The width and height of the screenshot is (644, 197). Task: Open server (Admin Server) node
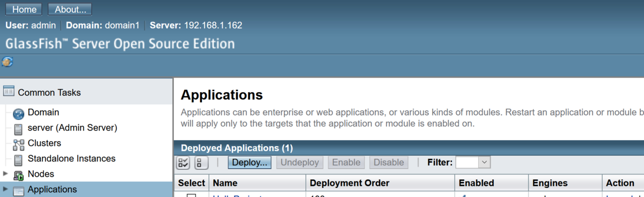click(72, 128)
